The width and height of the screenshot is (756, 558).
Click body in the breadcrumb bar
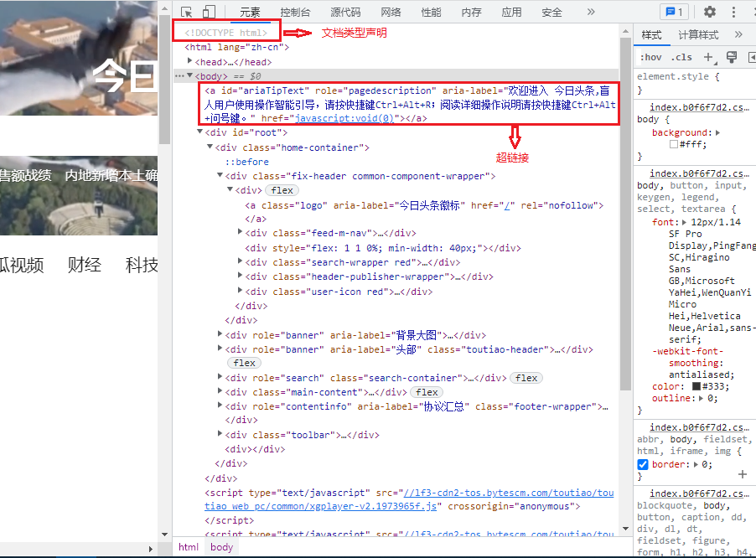pyautogui.click(x=221, y=547)
